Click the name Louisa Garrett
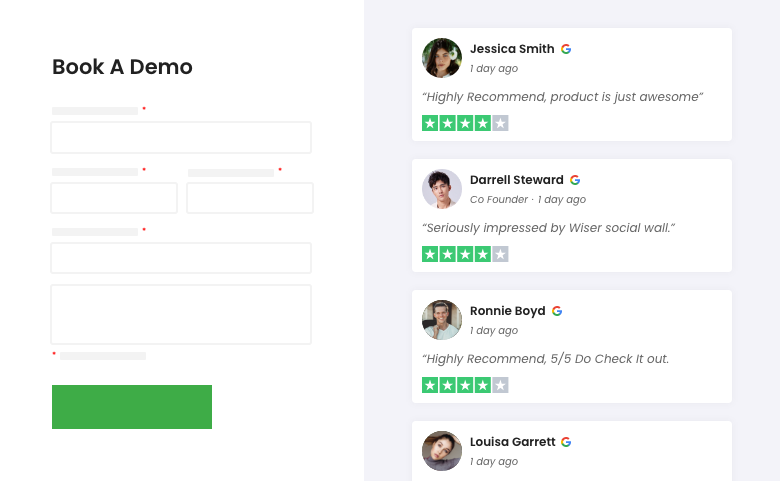780x481 pixels. 512,442
